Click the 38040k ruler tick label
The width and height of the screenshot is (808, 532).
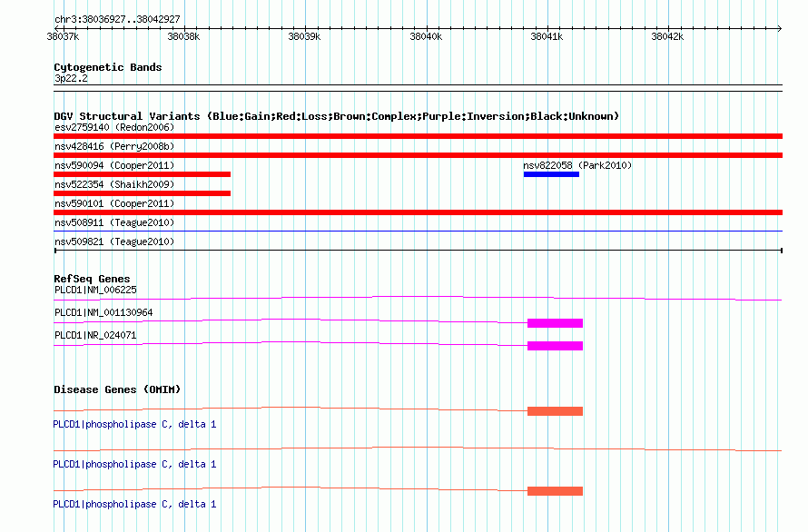click(426, 36)
